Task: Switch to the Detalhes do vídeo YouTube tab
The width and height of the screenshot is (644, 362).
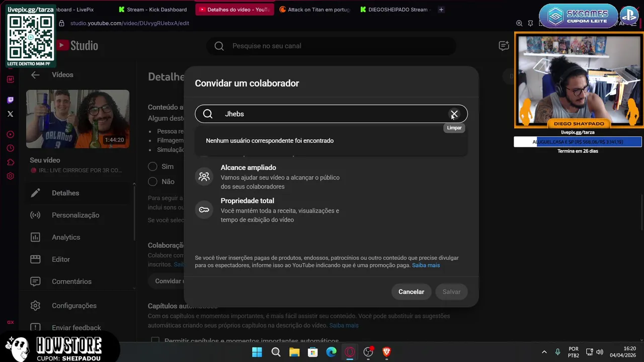Action: coord(234,10)
